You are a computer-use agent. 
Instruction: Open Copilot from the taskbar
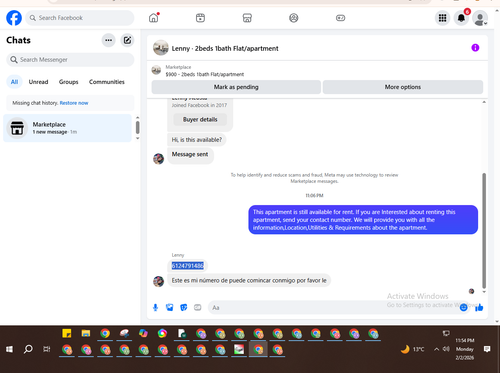(143, 333)
